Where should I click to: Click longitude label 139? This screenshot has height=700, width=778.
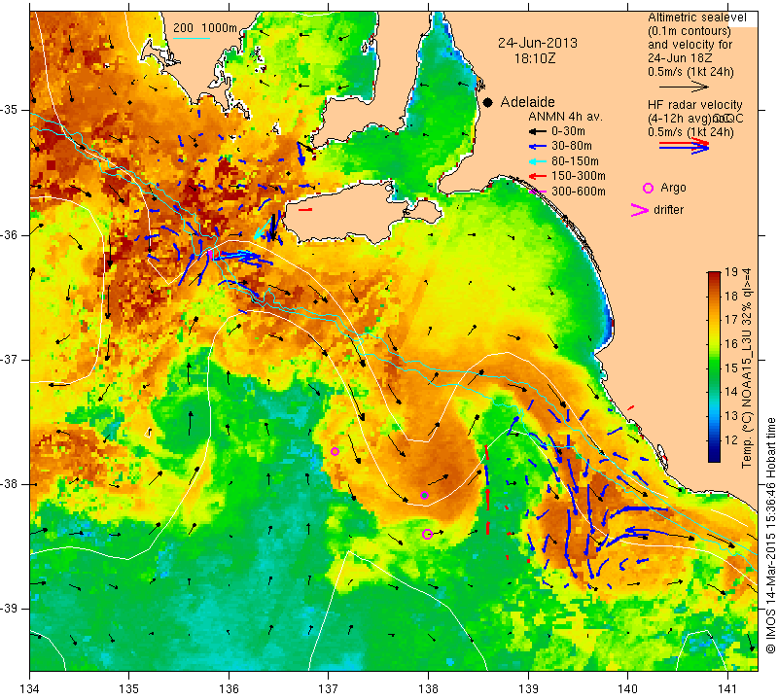pos(528,688)
